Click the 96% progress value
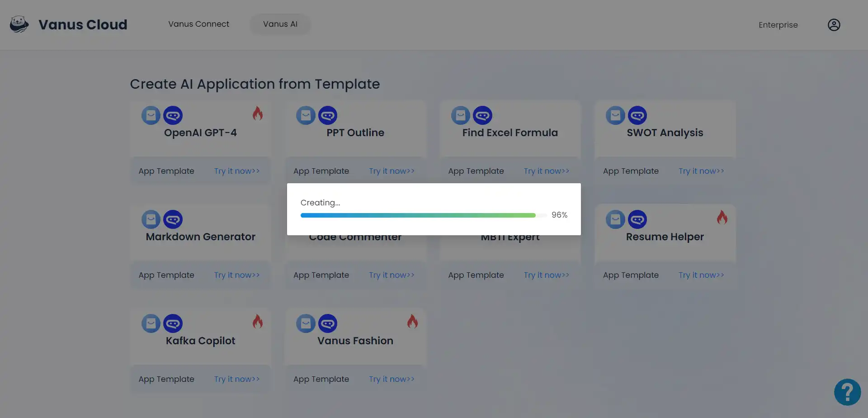Image resolution: width=868 pixels, height=418 pixels. pyautogui.click(x=559, y=215)
